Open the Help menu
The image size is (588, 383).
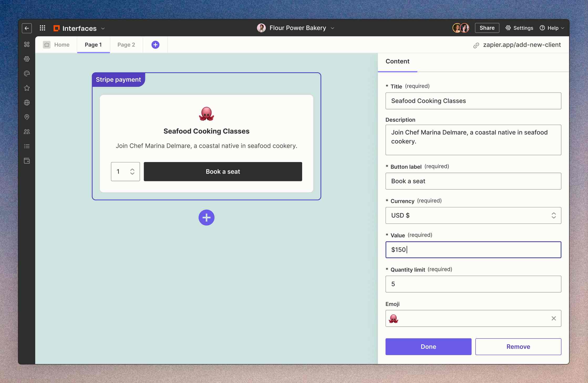pyautogui.click(x=552, y=28)
